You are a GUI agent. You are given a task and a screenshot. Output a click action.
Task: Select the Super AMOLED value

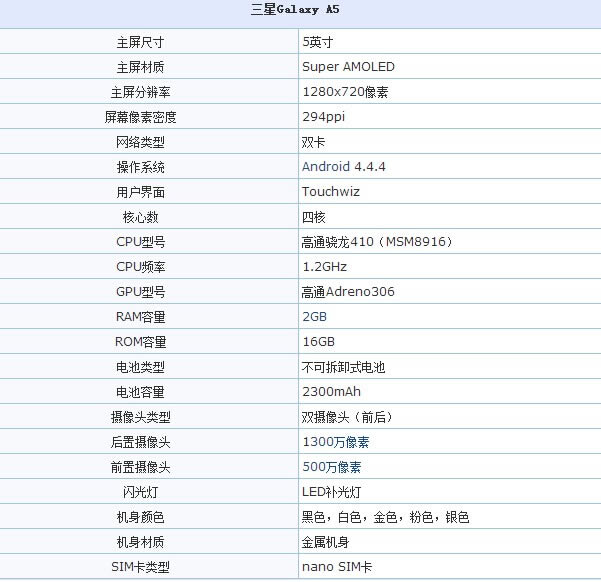coord(348,67)
